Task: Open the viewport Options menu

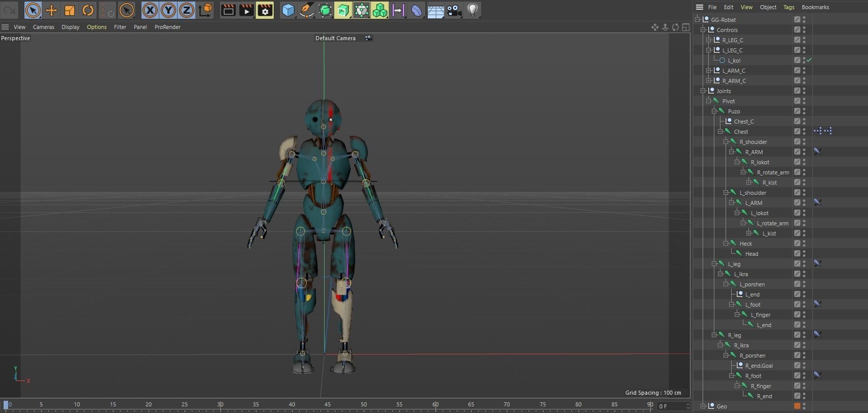Action: pos(97,27)
